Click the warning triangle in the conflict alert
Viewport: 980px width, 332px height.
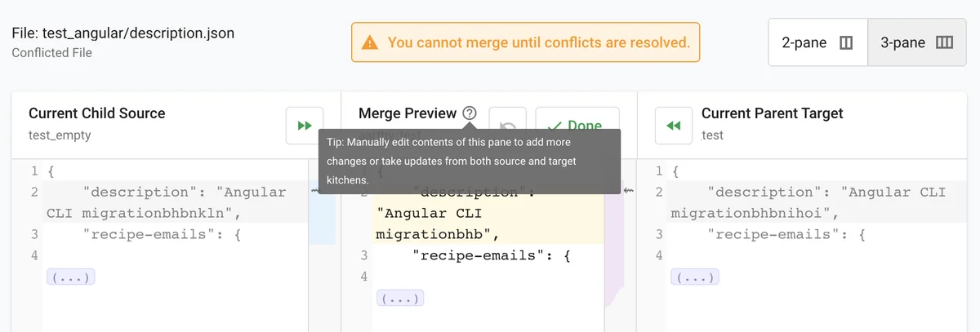[370, 42]
